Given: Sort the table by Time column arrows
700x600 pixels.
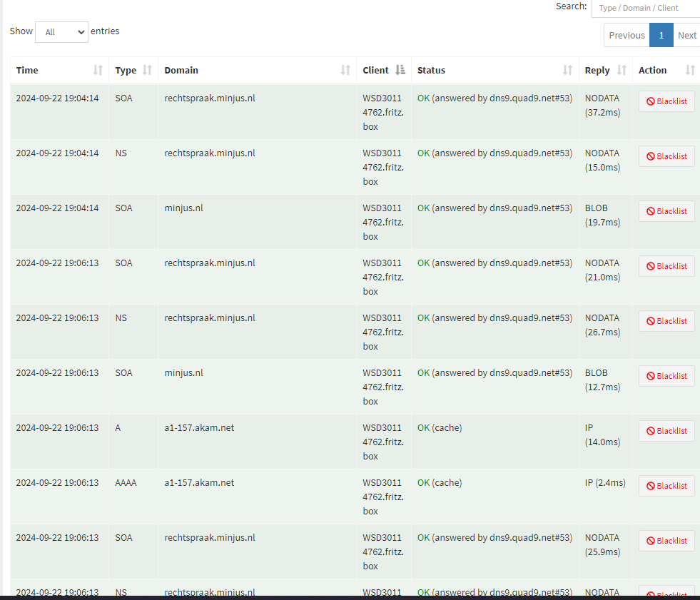Looking at the screenshot, I should point(98,70).
